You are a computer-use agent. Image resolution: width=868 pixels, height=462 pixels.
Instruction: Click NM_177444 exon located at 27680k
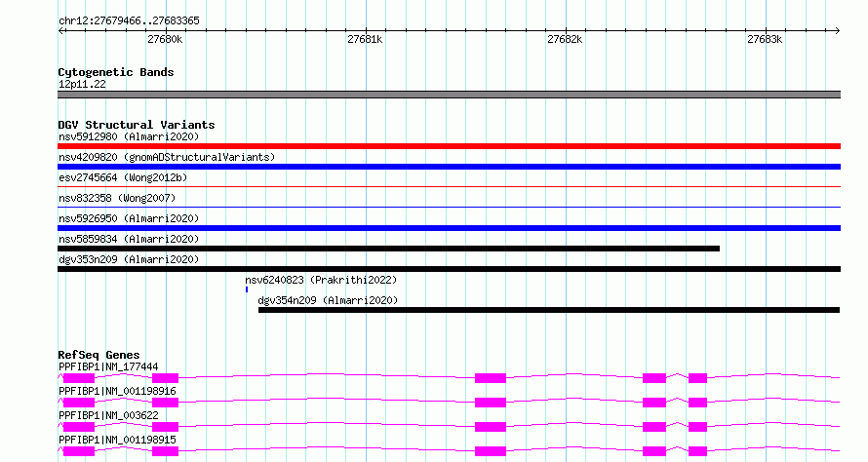pos(165,378)
